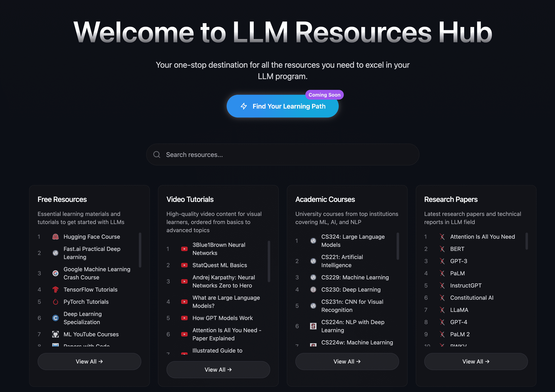Open the Deep Learning Specialization link
Screen dimensions: 555x392
click(x=82, y=318)
